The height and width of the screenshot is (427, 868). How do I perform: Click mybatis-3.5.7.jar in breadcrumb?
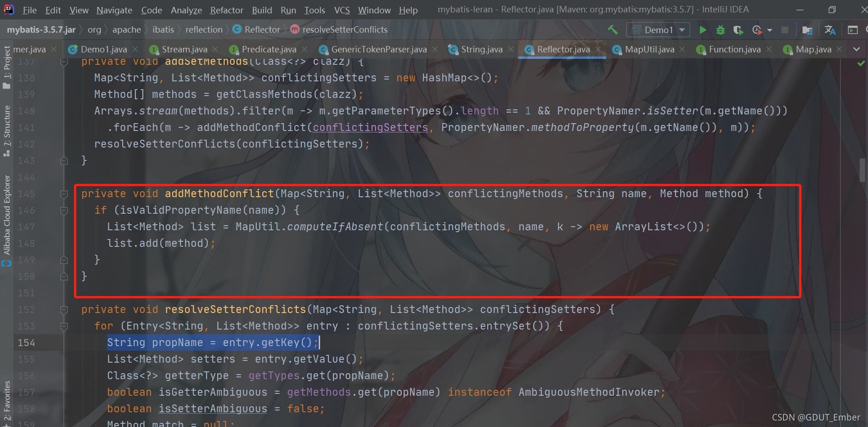(x=41, y=30)
